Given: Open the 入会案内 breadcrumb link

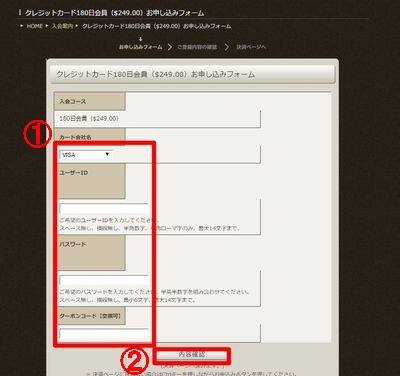Looking at the screenshot, I should click(x=62, y=26).
